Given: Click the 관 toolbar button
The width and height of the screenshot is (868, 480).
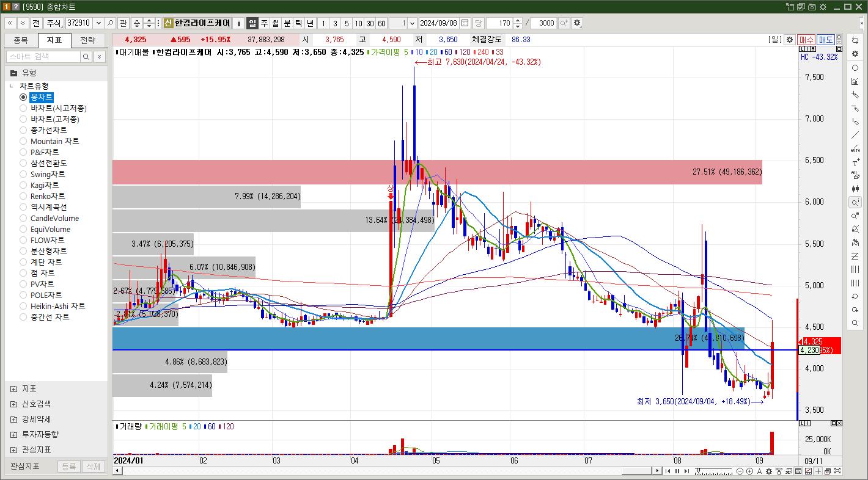Looking at the screenshot, I should (123, 23).
